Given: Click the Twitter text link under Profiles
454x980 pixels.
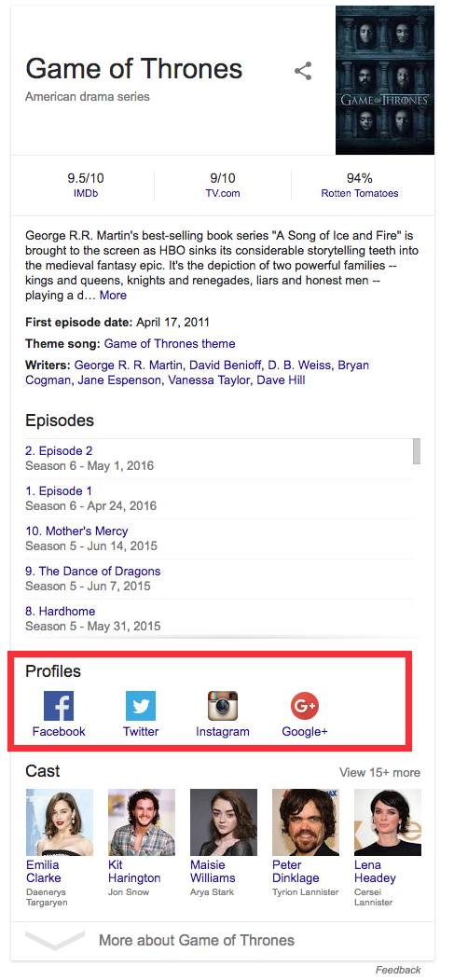Looking at the screenshot, I should (141, 731).
